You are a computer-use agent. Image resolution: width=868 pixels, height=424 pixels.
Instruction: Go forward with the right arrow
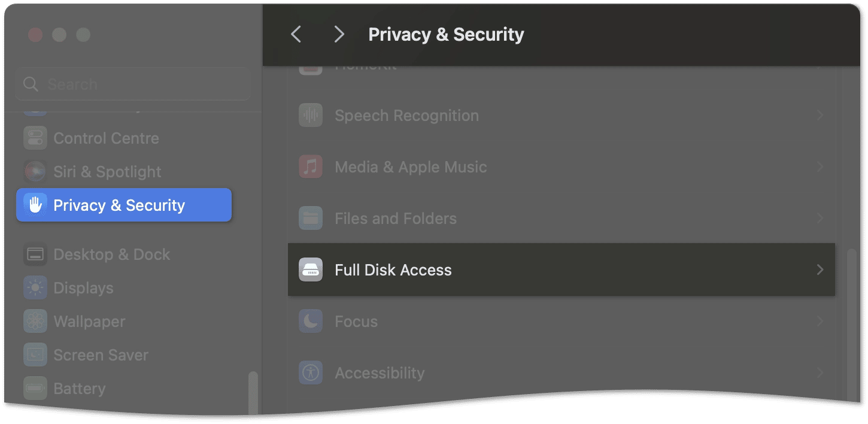coord(339,34)
